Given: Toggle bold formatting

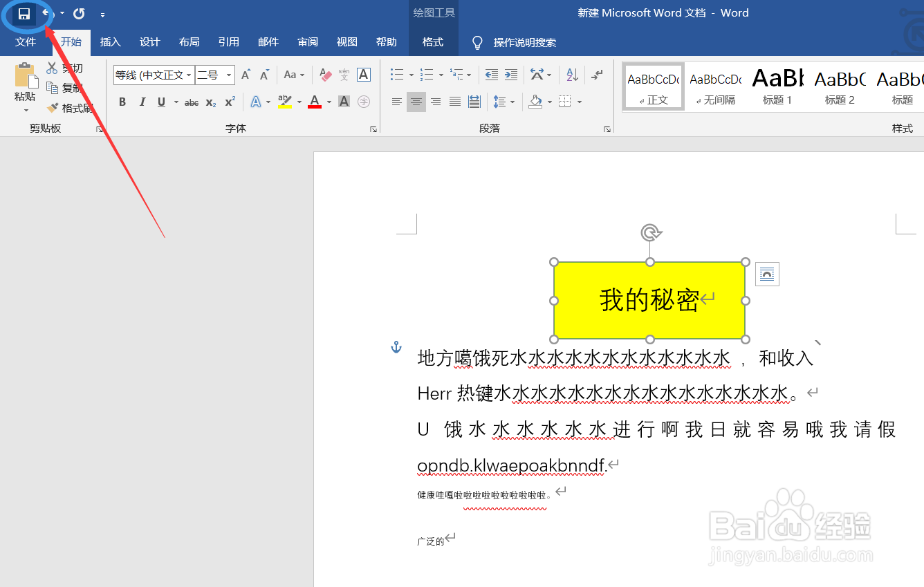Looking at the screenshot, I should (x=122, y=102).
